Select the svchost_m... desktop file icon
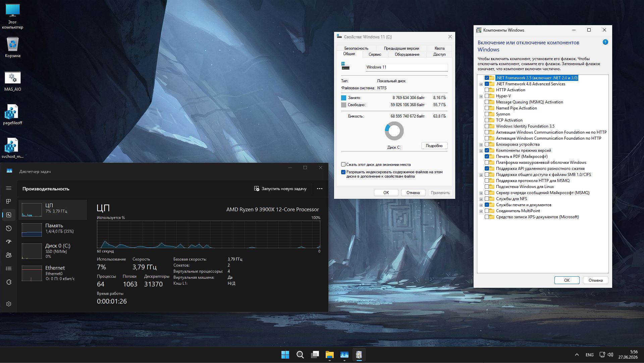This screenshot has height=363, width=644. (x=12, y=148)
